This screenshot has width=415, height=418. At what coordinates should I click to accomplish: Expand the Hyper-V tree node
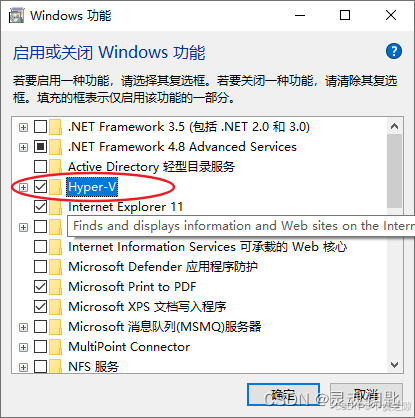(23, 187)
